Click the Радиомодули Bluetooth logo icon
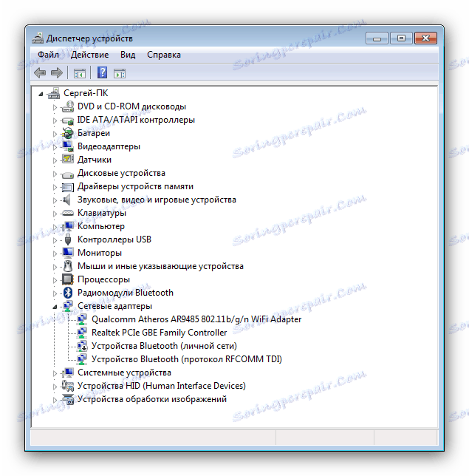 coord(68,293)
